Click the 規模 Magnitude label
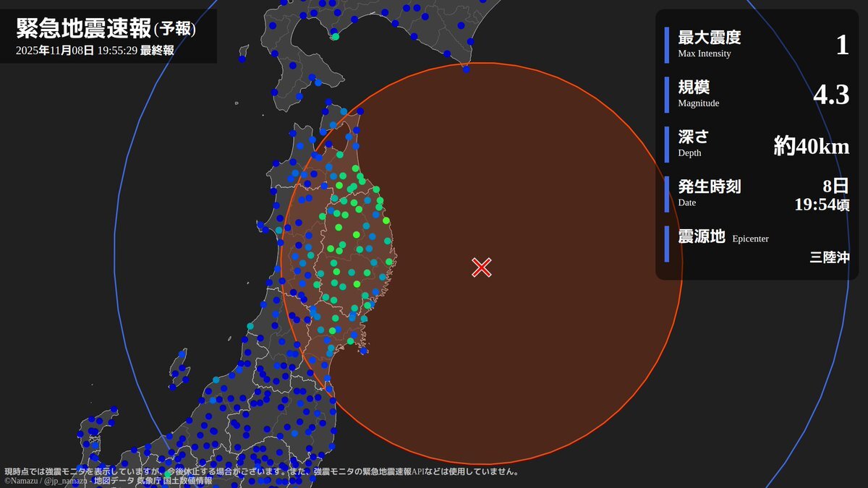 [698, 94]
